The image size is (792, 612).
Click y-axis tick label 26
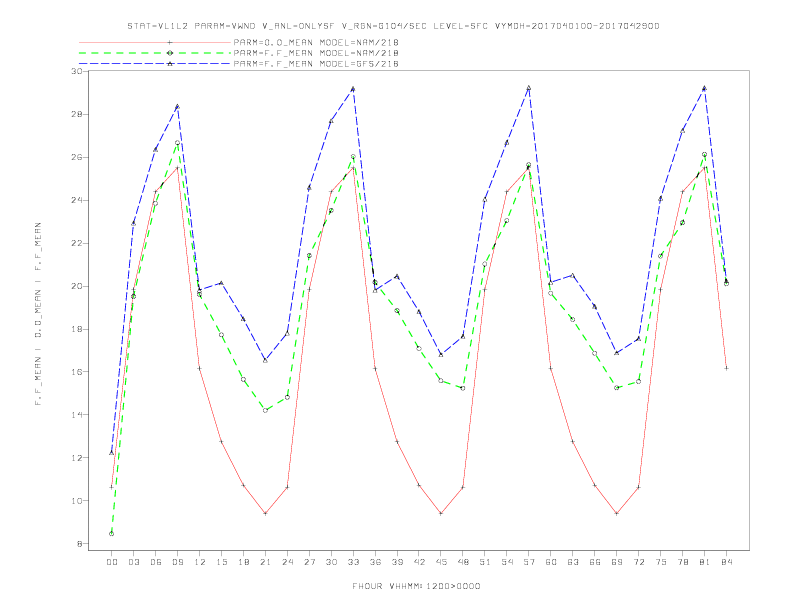point(77,157)
